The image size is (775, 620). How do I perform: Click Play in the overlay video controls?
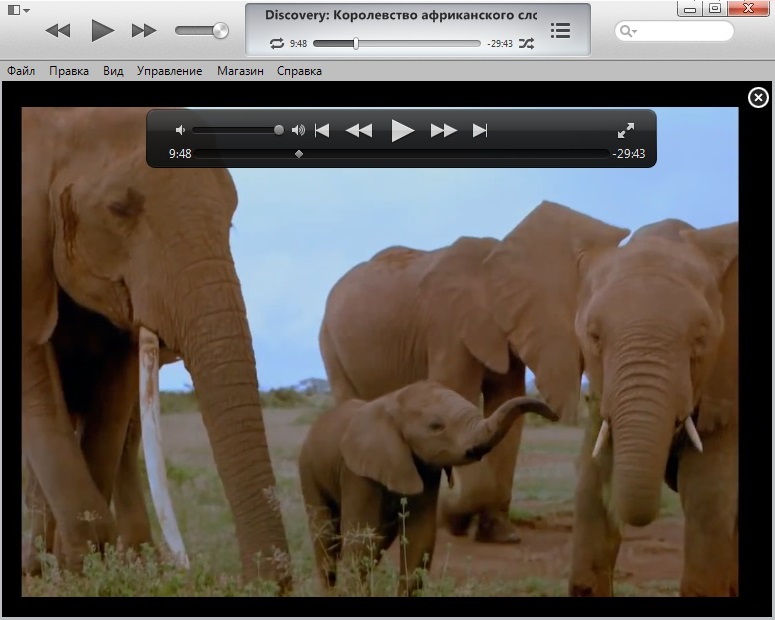coord(402,131)
